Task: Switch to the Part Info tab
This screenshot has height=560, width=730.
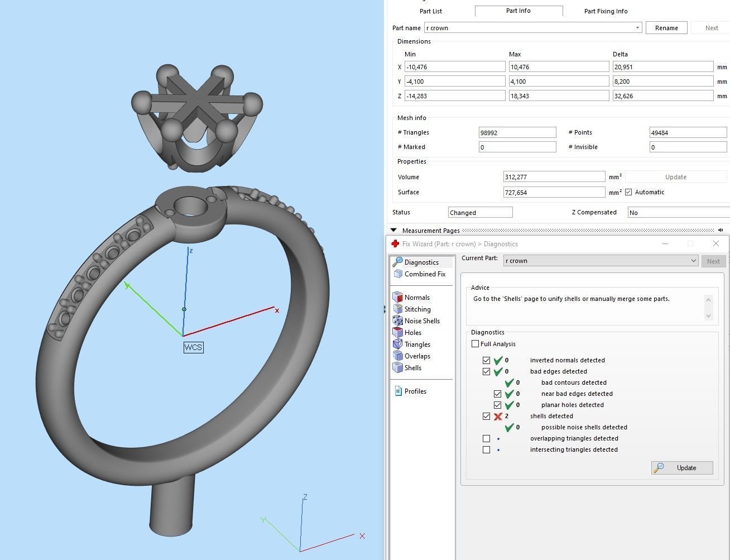Action: pos(518,11)
